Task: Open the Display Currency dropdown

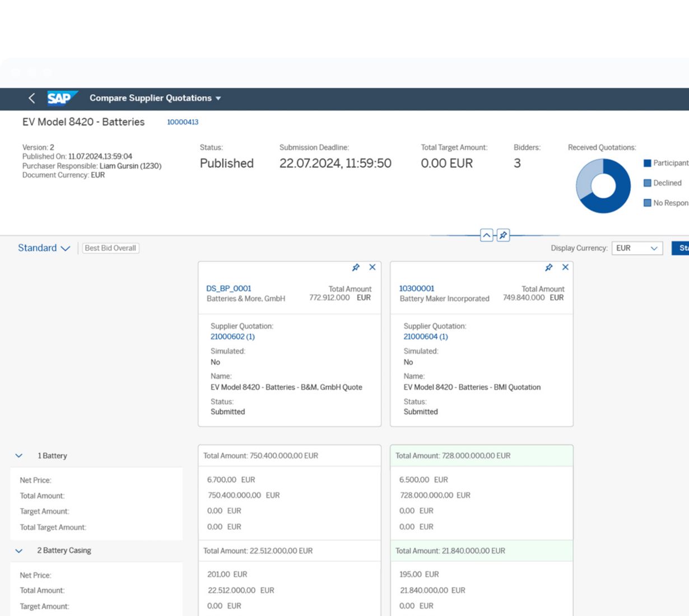Action: [x=637, y=248]
